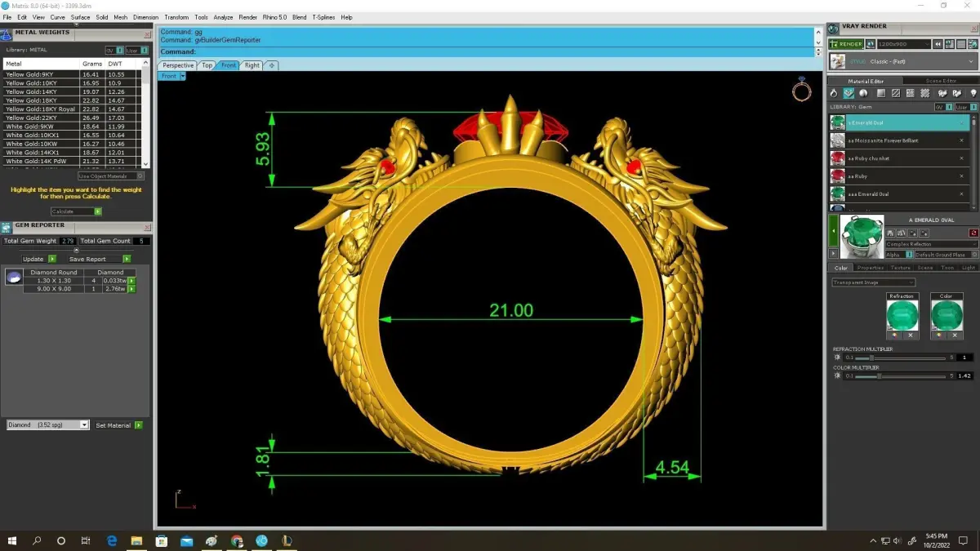Clear the Refraction texture with X button
The width and height of the screenshot is (980, 551).
[911, 335]
